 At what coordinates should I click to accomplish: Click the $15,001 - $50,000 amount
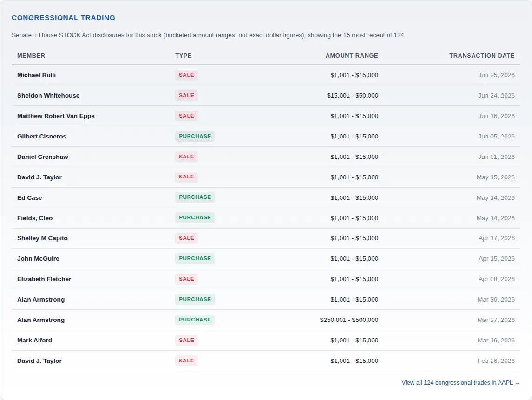point(353,96)
